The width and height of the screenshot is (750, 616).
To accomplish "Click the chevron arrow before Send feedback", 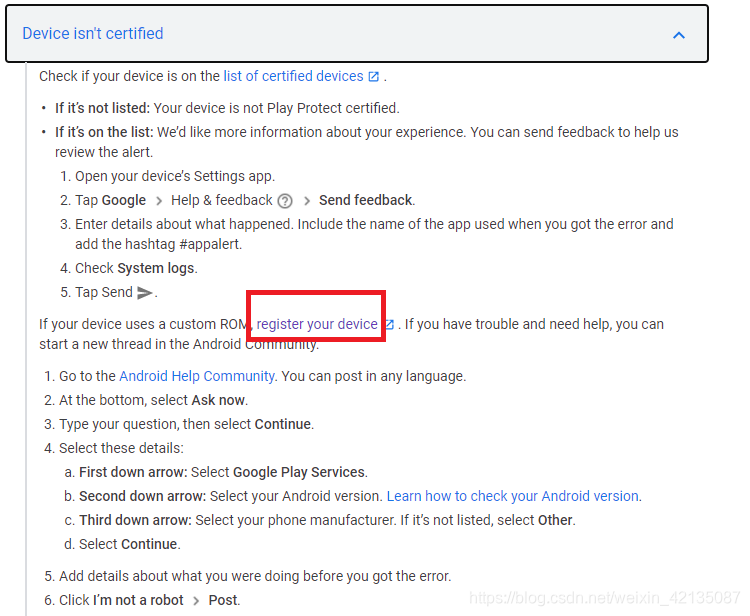I will click(307, 201).
